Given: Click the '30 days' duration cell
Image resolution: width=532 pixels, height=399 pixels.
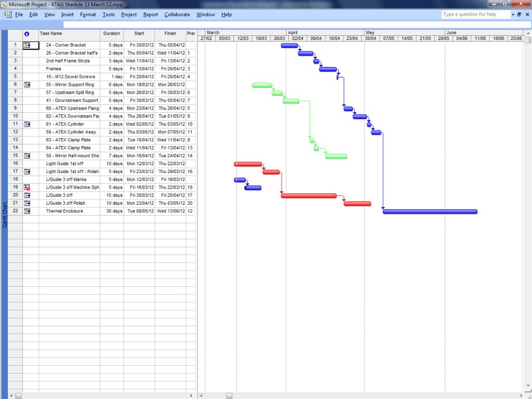Looking at the screenshot, I should click(x=112, y=211).
